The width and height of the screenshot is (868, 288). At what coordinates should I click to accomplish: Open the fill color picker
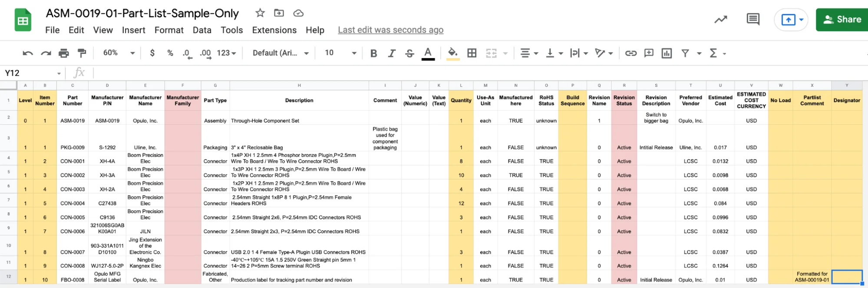pos(452,53)
